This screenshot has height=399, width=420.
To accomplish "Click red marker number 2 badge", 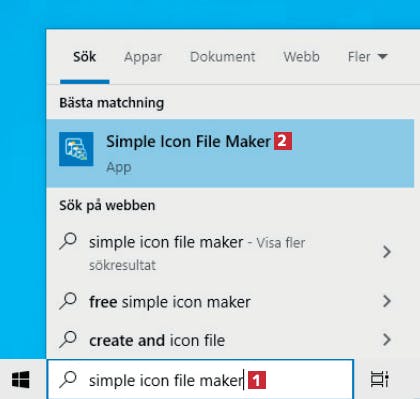I will coord(283,141).
